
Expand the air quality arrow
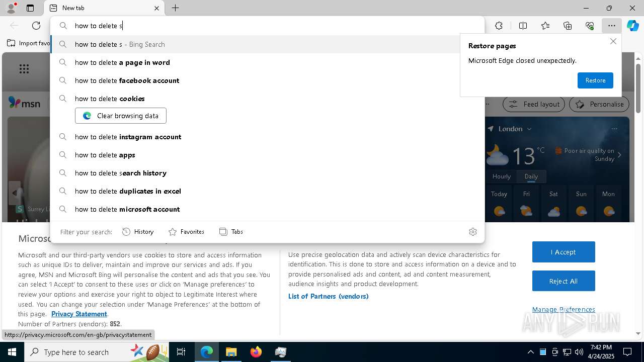[x=619, y=155]
